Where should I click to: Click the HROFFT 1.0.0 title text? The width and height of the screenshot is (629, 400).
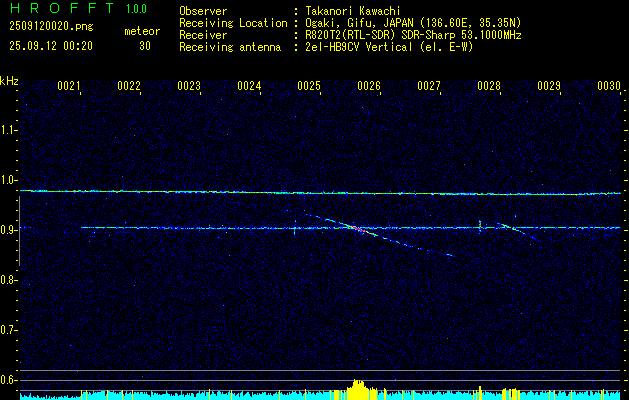[x=78, y=8]
